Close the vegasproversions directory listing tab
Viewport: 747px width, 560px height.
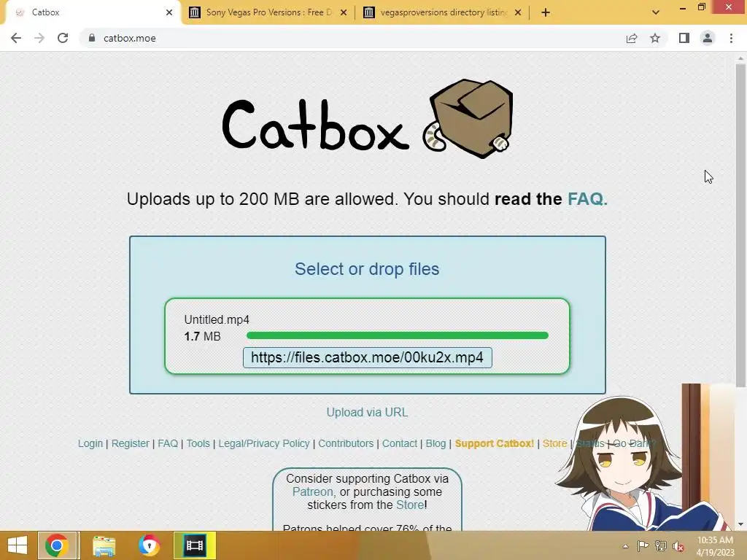pos(518,12)
